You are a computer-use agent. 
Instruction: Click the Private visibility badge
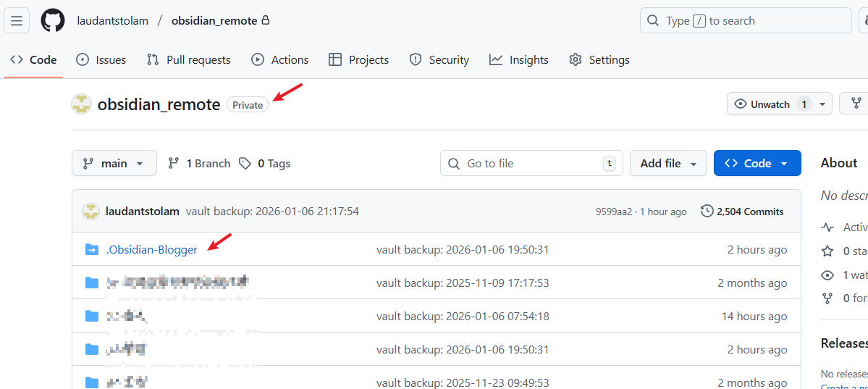point(248,105)
